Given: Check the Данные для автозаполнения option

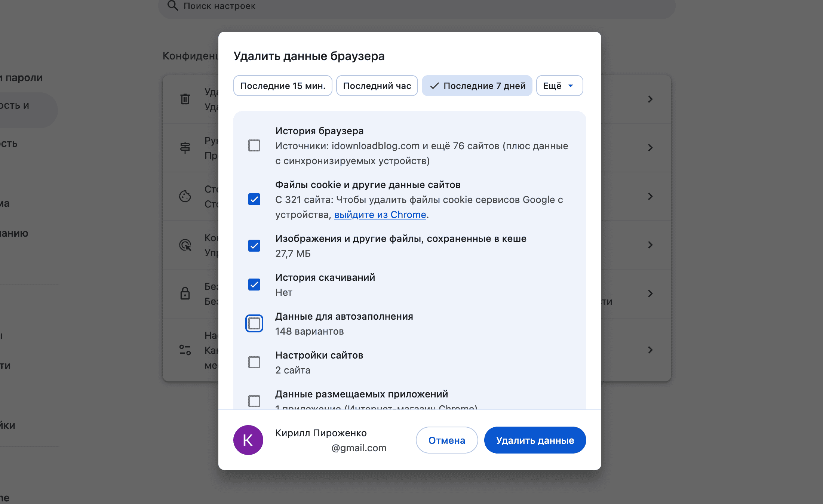Looking at the screenshot, I should coord(254,323).
